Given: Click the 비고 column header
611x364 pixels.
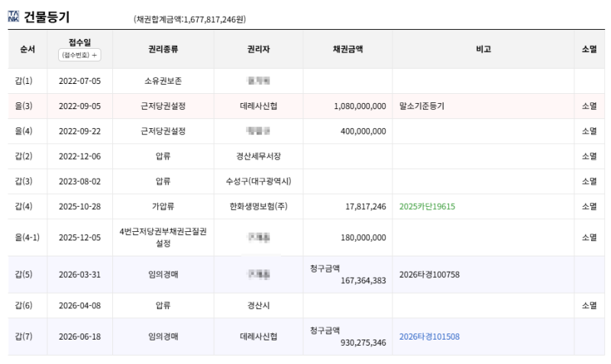Looking at the screenshot, I should [x=483, y=49].
